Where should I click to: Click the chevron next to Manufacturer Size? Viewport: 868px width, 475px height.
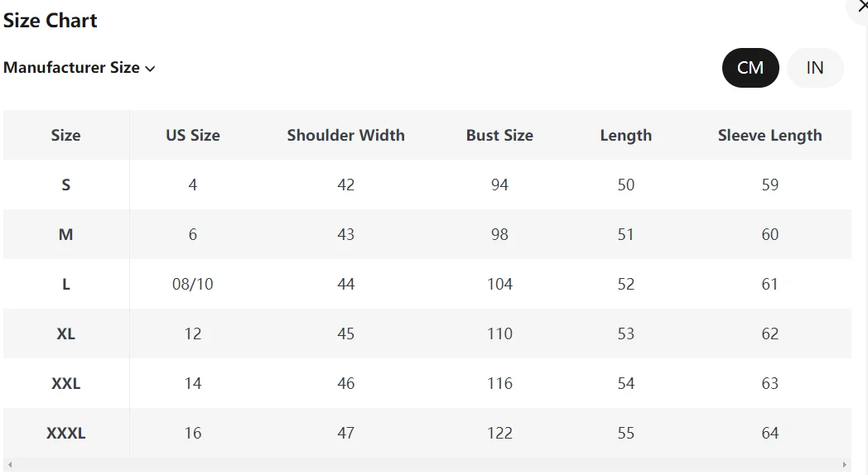point(150,69)
